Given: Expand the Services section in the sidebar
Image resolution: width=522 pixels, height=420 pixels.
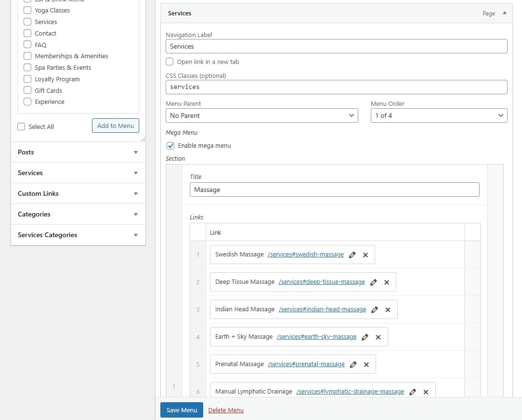Looking at the screenshot, I should [x=78, y=173].
